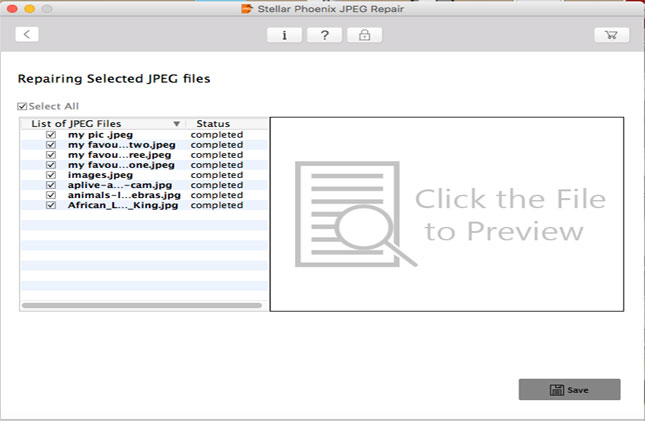645x421 pixels.
Task: Close the window with the red button
Action: tap(12, 8)
